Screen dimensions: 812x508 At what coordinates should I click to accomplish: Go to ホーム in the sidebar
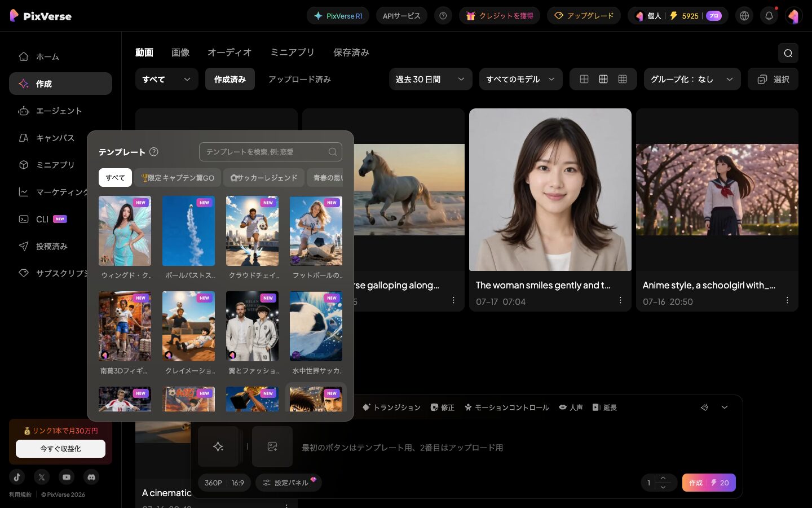[x=60, y=56]
